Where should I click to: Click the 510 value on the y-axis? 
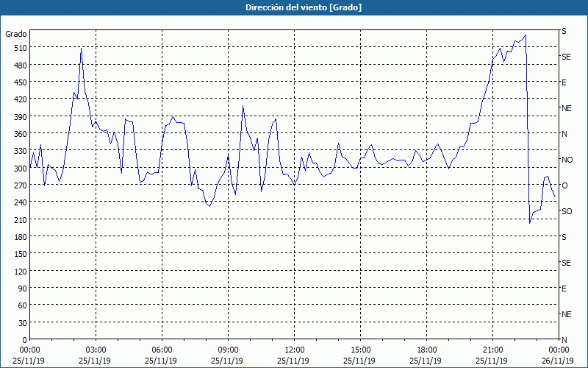[21, 48]
